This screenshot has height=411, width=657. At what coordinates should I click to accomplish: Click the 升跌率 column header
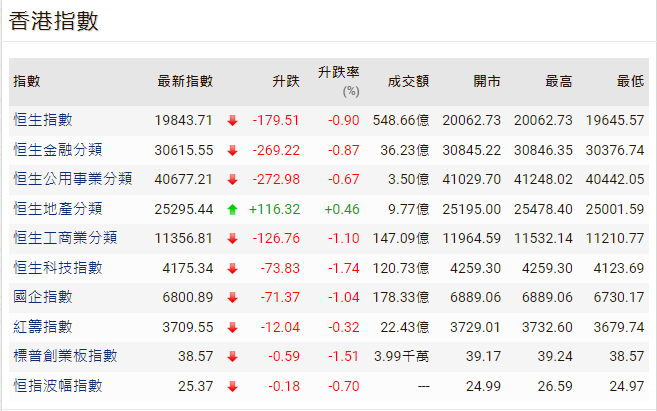(x=338, y=73)
